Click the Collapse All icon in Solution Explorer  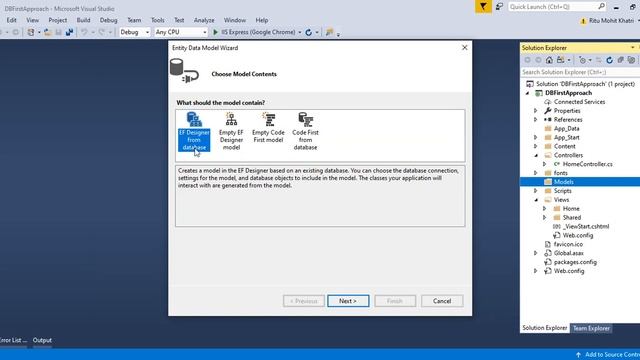point(620,60)
